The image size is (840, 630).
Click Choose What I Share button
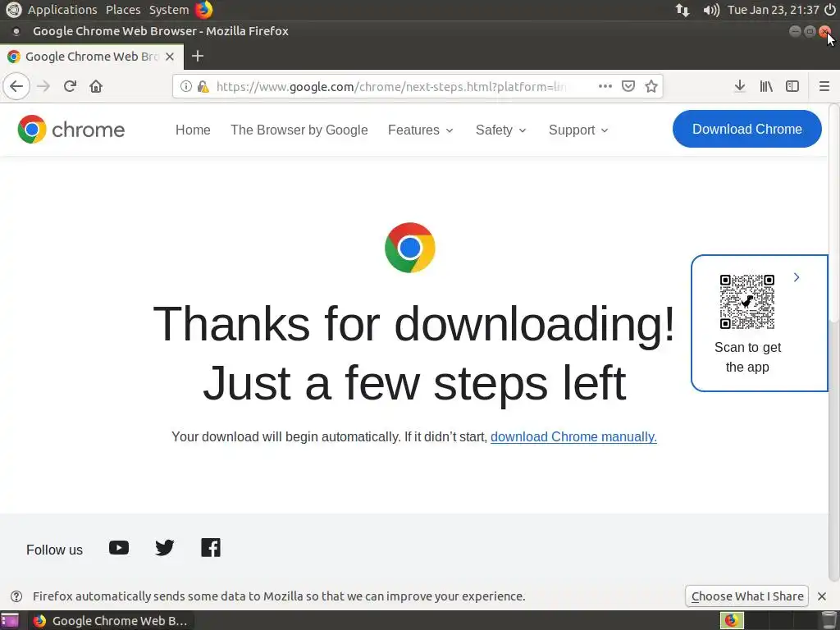coord(746,596)
